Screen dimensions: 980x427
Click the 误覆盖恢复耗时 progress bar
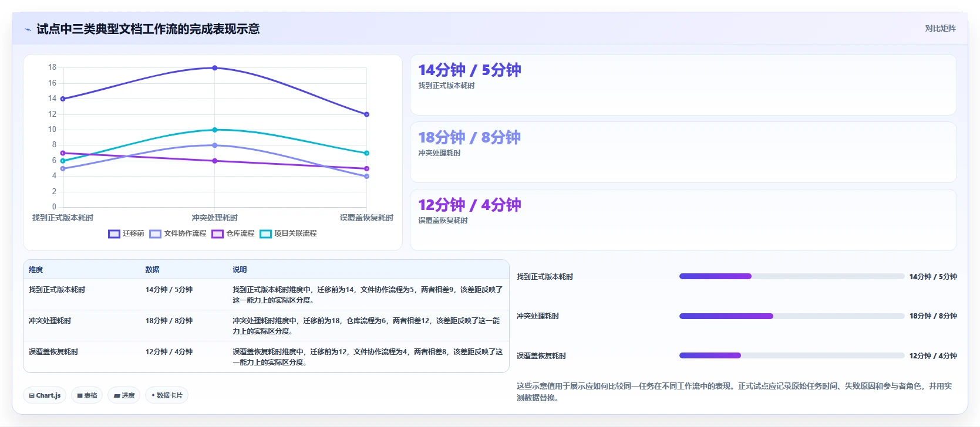point(792,355)
